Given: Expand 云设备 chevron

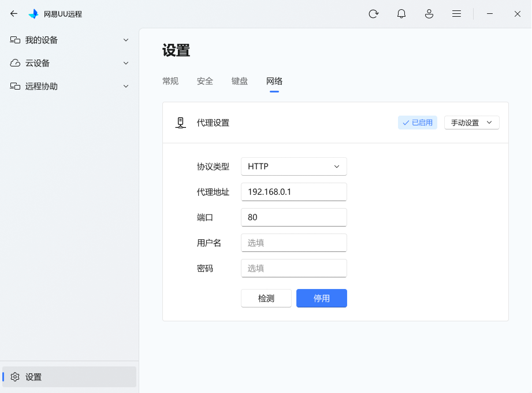Looking at the screenshot, I should tap(126, 63).
